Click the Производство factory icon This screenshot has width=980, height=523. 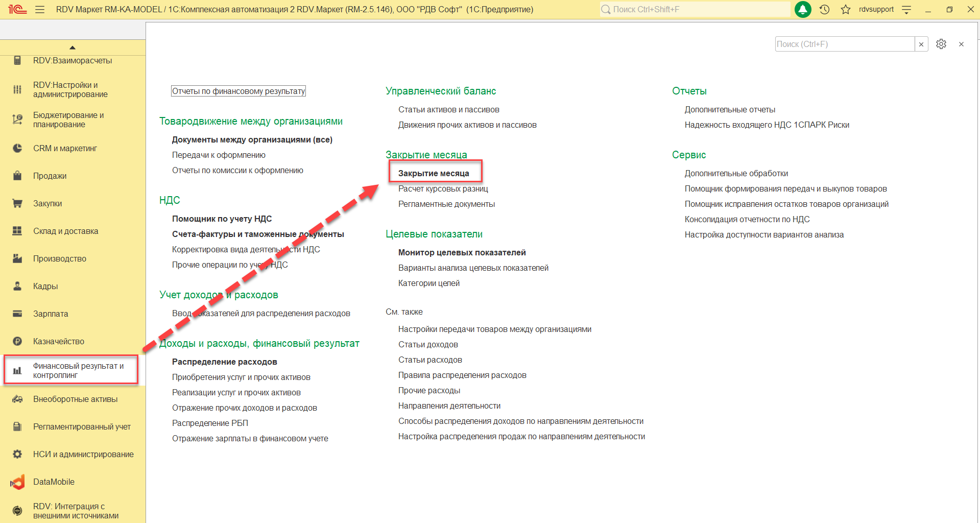17,258
